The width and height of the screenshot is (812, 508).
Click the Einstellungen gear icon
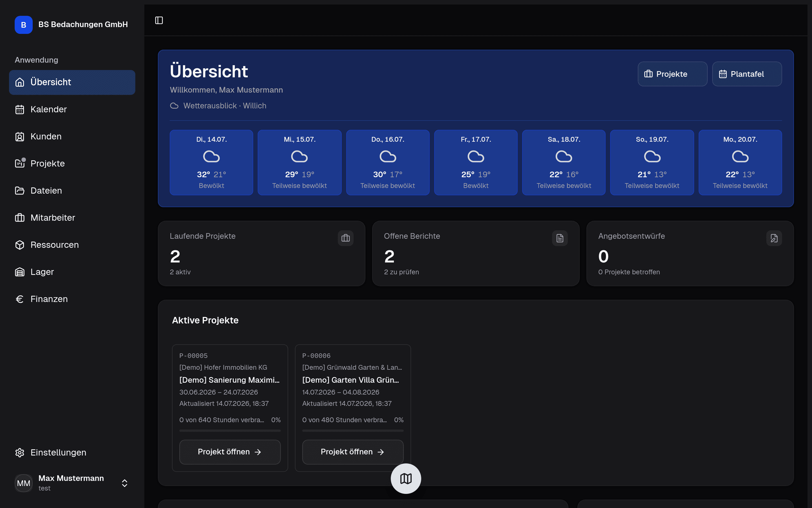pos(20,453)
